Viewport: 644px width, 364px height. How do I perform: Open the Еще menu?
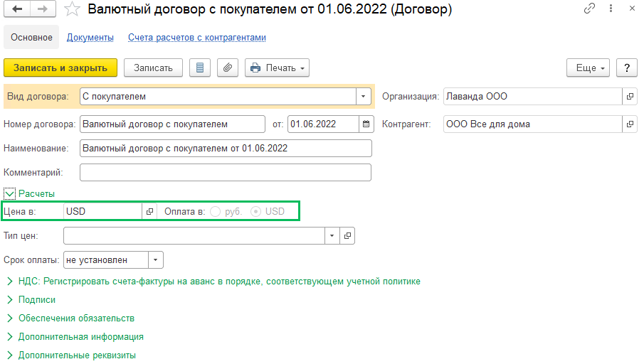(588, 68)
